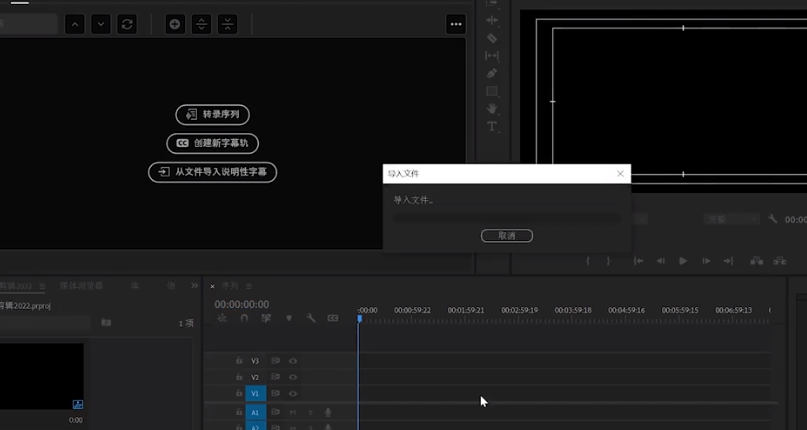Screen dimensions: 807x430
Task: Close the 导入文件 dialog
Action: 620,174
